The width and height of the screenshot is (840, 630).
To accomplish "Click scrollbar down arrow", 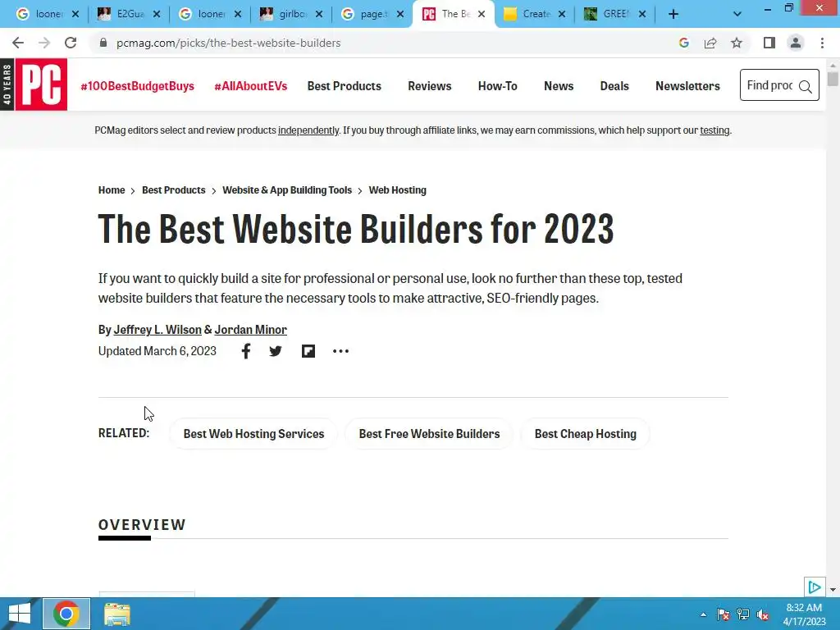I will coord(833,590).
